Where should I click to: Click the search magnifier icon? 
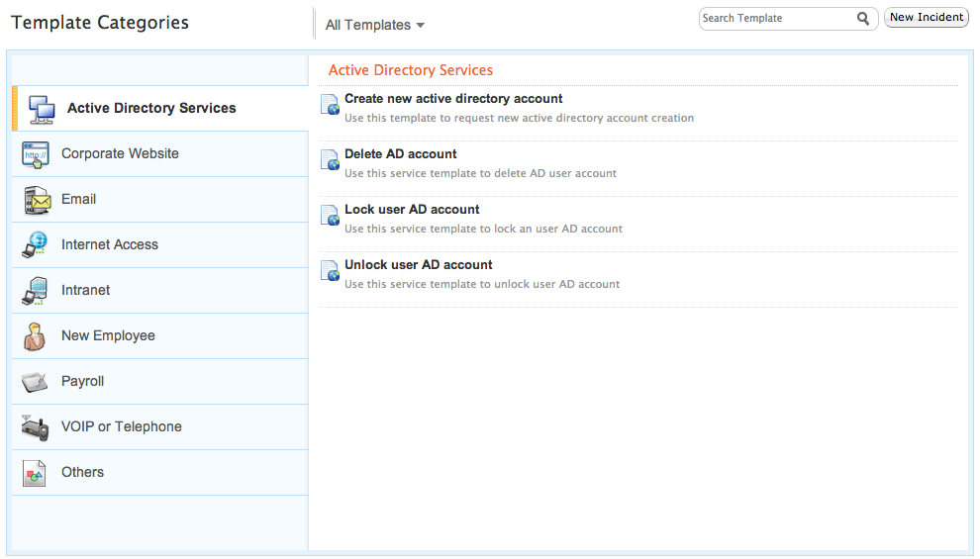[863, 19]
